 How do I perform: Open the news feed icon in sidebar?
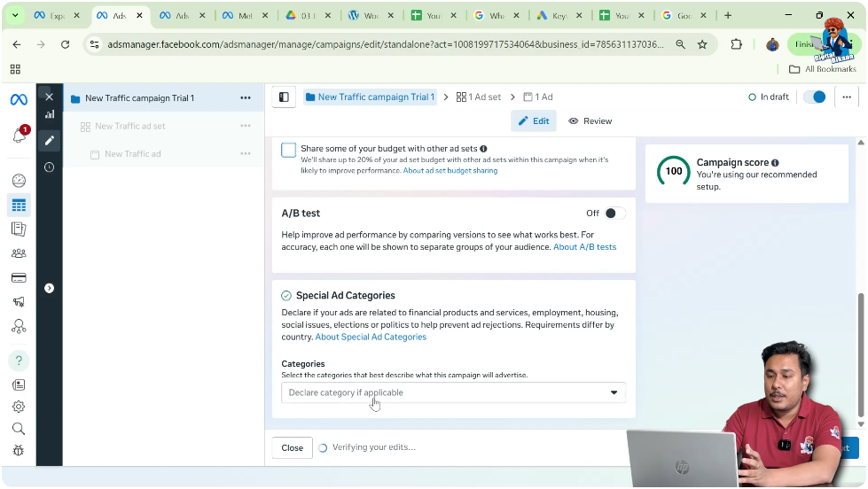point(19,385)
